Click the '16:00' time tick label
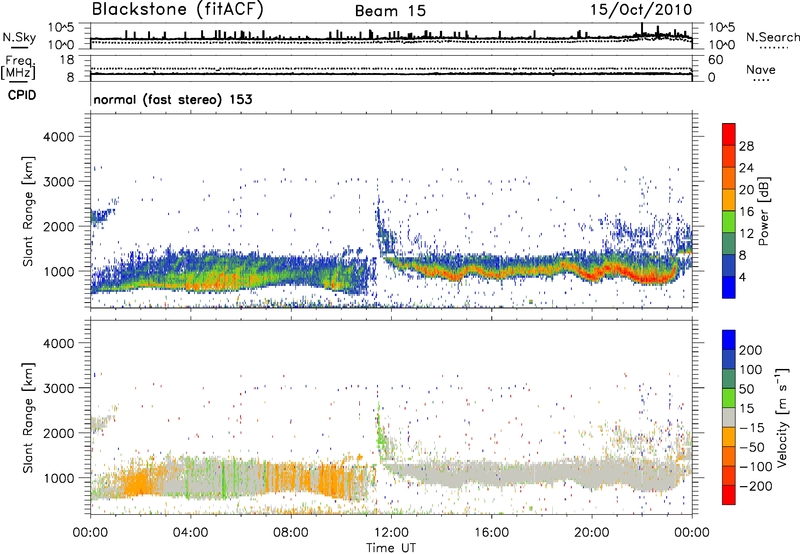800x554 pixels. tap(491, 533)
